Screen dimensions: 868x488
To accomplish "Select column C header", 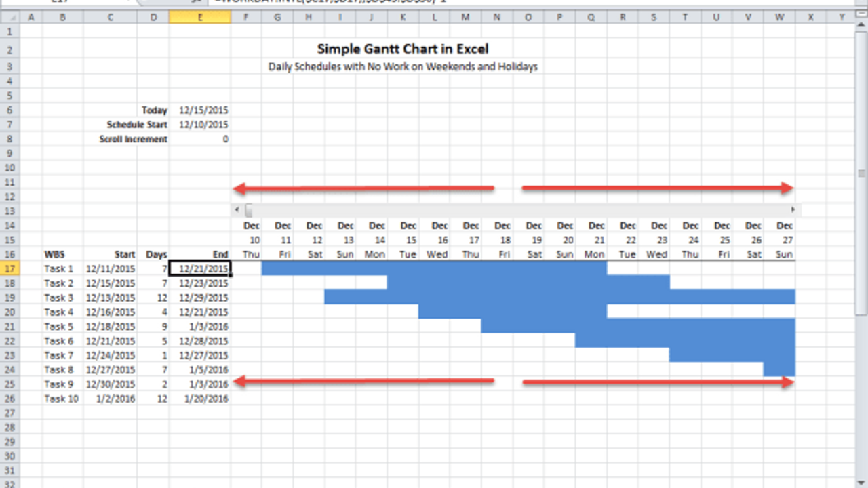I will [110, 17].
